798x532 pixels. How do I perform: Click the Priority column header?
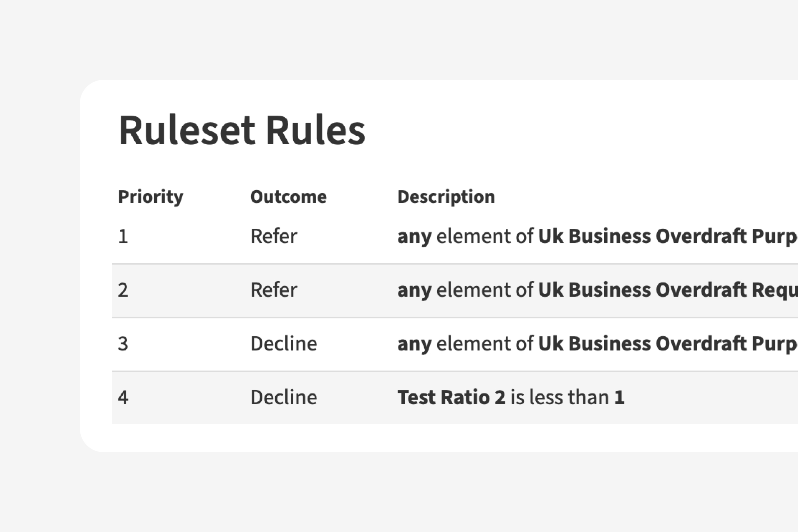150,197
